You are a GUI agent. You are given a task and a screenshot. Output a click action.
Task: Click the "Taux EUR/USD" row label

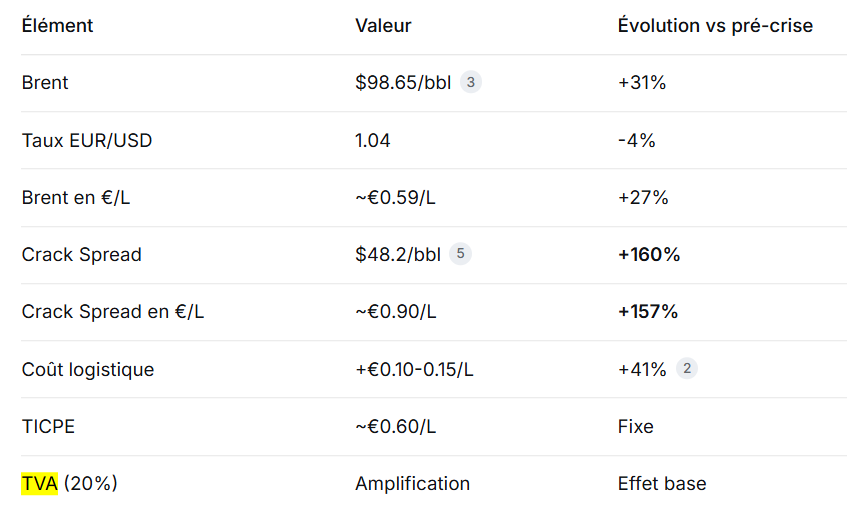(x=87, y=140)
